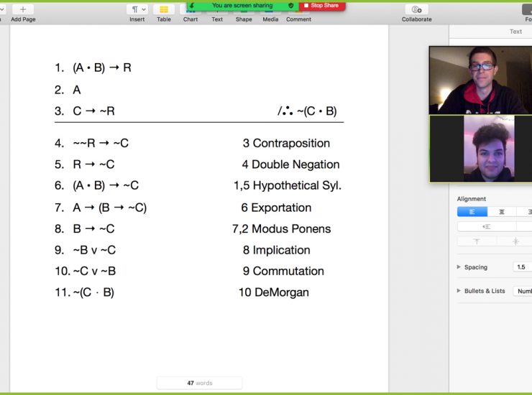Align text to middle vertically
Viewport: 532px width, 395px height.
click(515, 241)
